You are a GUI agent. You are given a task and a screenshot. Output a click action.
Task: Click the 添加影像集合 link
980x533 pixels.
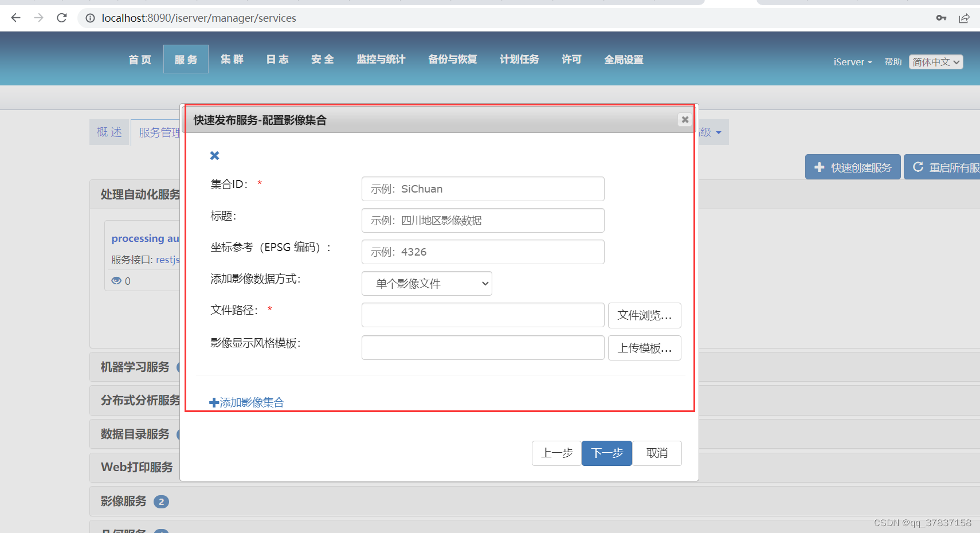point(246,402)
